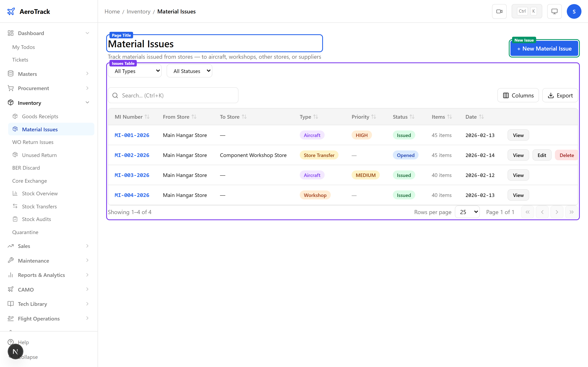This screenshot has width=588, height=367.
Task: Open the All Types filter dropdown
Action: point(135,71)
